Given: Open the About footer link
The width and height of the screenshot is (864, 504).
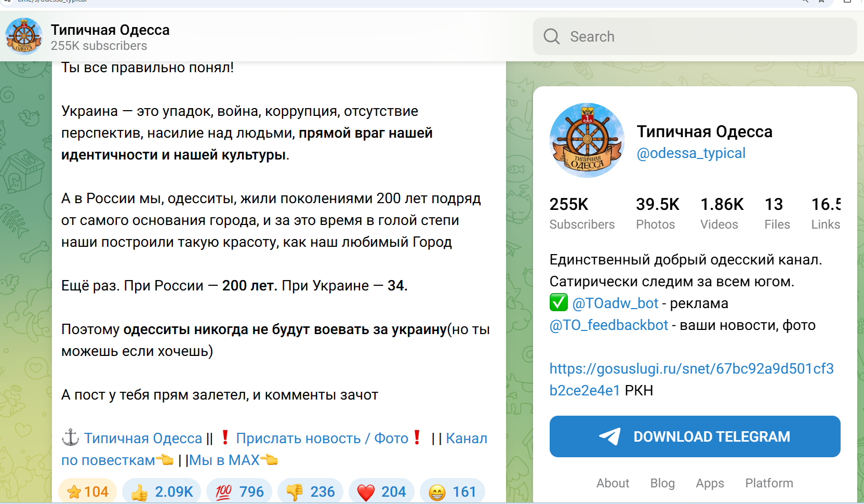Looking at the screenshot, I should pos(613,483).
